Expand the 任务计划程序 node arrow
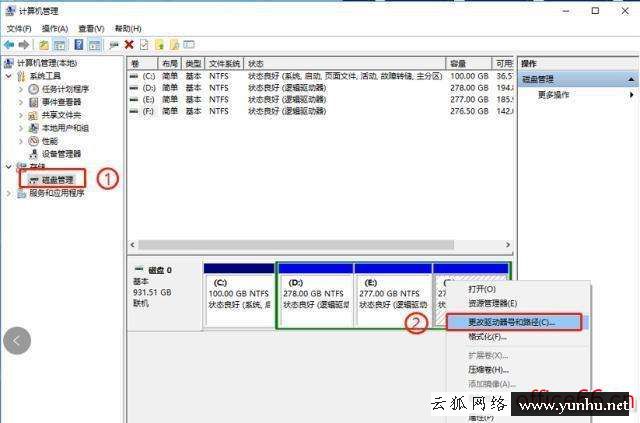 (21, 89)
